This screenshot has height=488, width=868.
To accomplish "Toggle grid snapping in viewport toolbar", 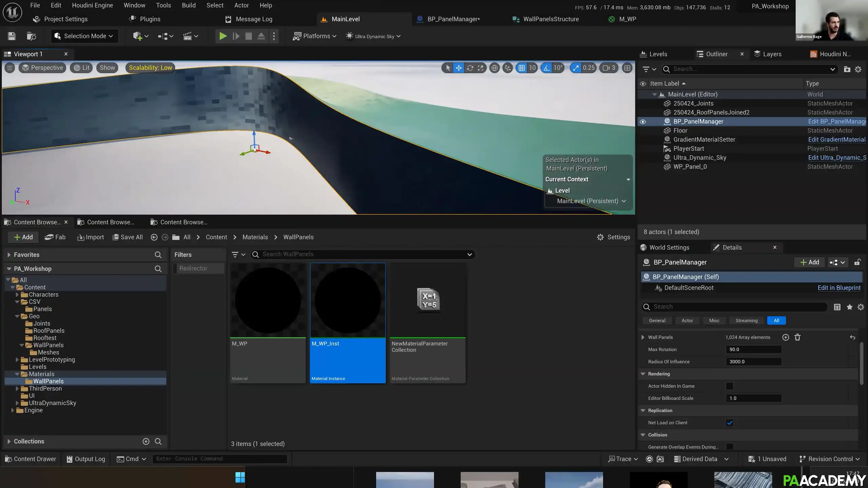I will [521, 68].
